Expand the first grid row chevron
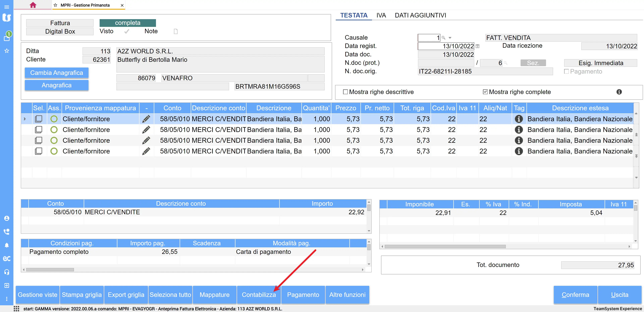Viewport: 644px width, 312px height. click(x=24, y=119)
